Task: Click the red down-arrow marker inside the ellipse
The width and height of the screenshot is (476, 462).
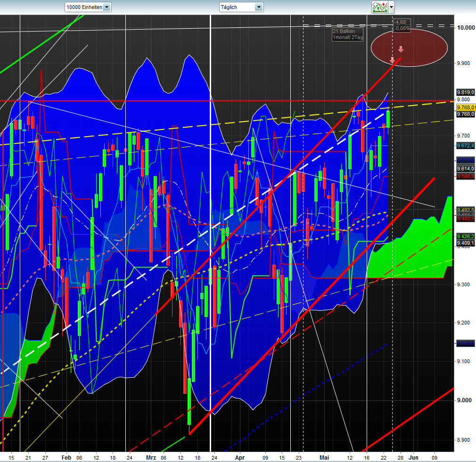Action: (x=400, y=49)
